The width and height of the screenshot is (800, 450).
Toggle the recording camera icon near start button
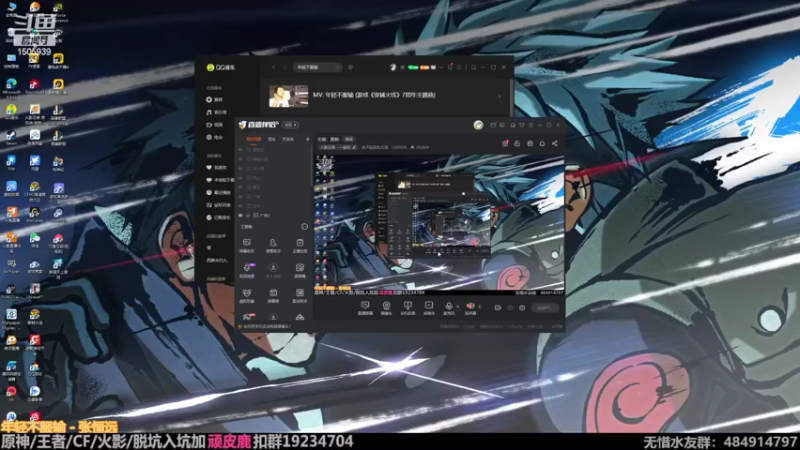pyautogui.click(x=498, y=308)
